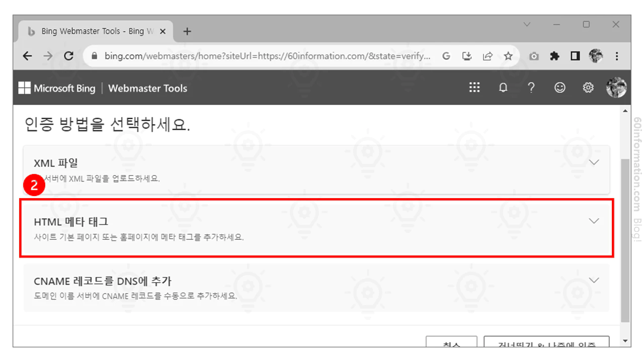Expand the CNAME 레코드를 DNS에 추가 section
The width and height of the screenshot is (644, 362).
click(594, 280)
